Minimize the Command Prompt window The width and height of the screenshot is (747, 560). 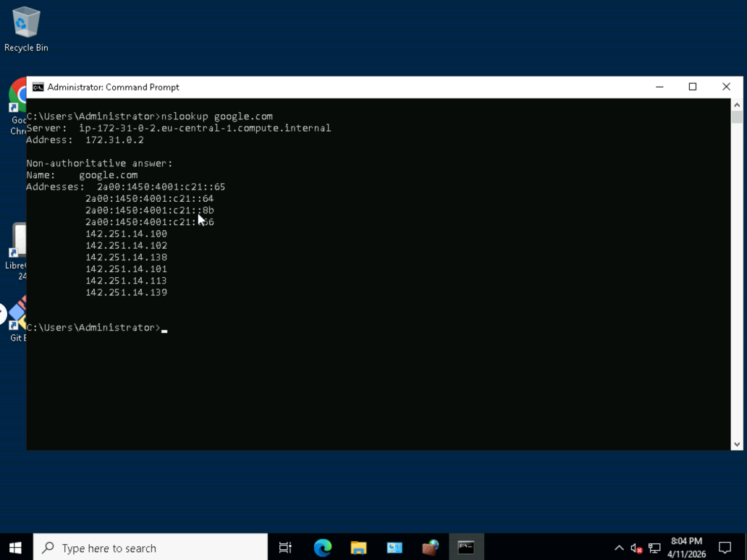tap(659, 87)
